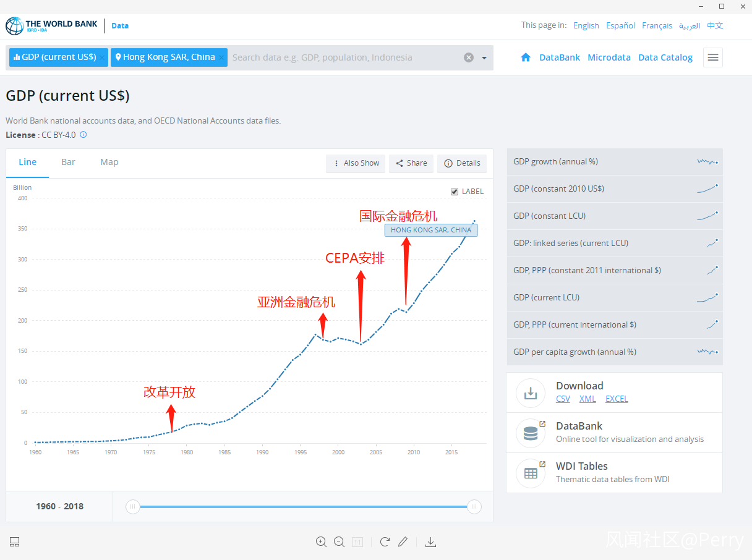Open Microdata in top navigation
Image resolution: width=752 pixels, height=560 pixels.
(609, 57)
